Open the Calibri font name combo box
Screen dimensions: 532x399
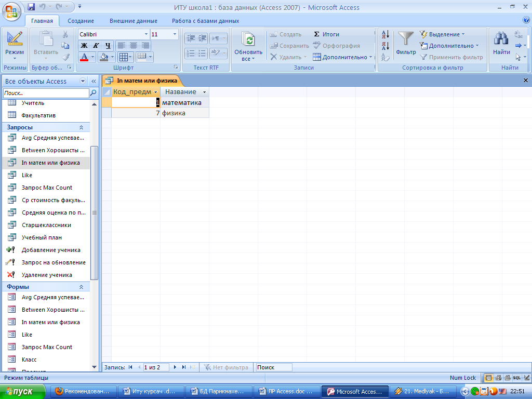click(x=113, y=34)
